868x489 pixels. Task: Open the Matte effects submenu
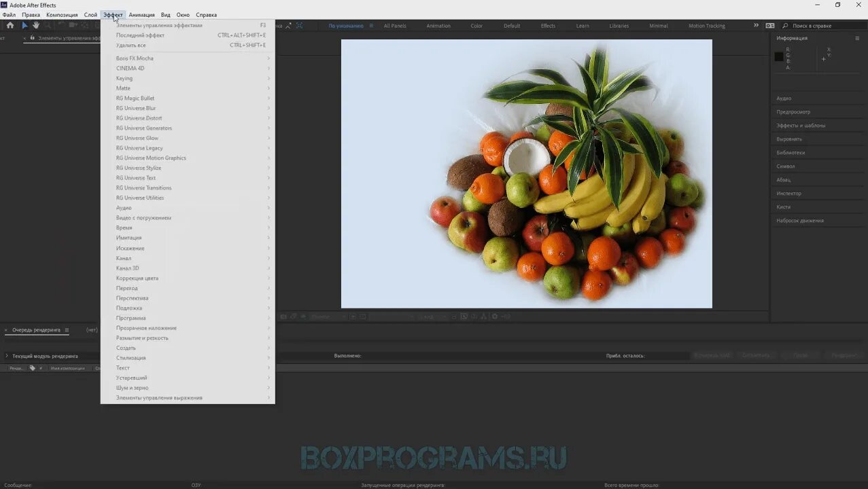[188, 88]
